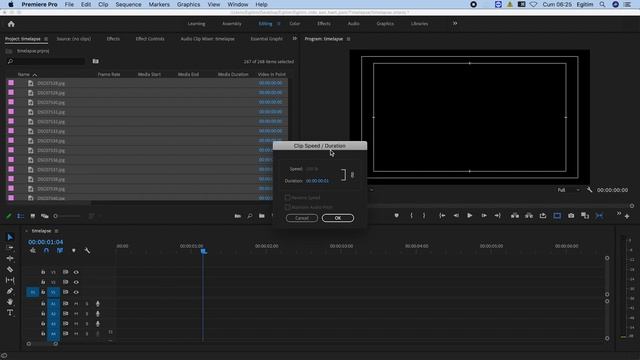Screen dimensions: 640x360
Task: Check Maintain Audio Pitch checkbox
Action: click(287, 207)
